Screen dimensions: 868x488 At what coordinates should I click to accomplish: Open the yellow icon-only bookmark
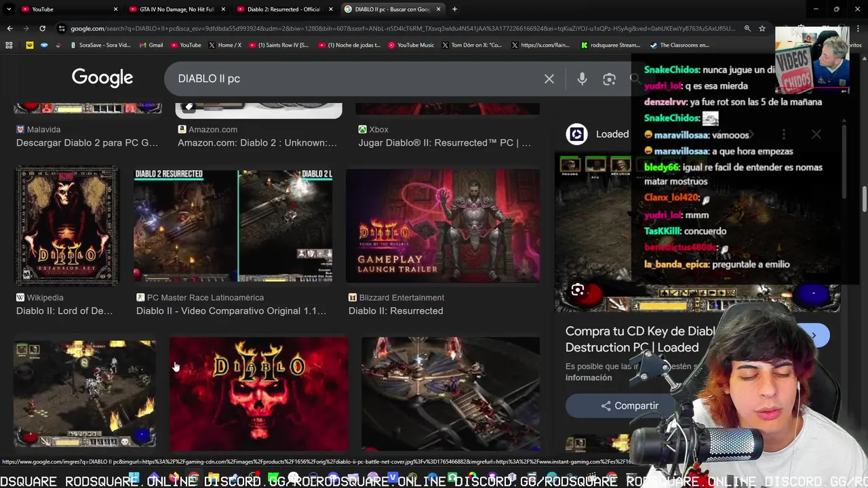tap(30, 45)
